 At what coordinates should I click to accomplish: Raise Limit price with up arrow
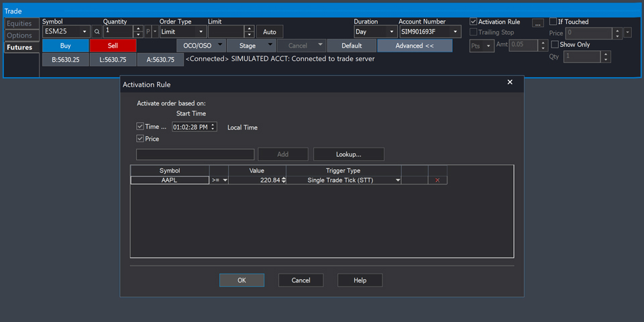(x=250, y=29)
